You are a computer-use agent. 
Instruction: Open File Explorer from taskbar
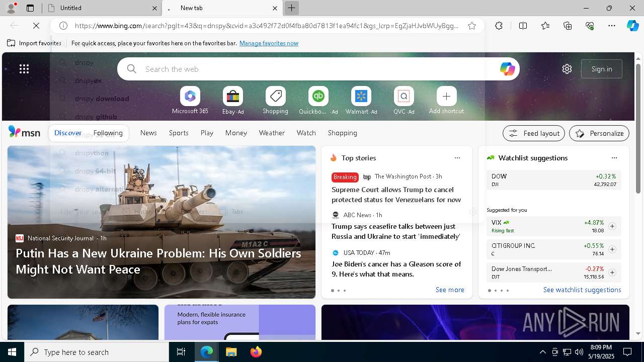click(x=231, y=352)
